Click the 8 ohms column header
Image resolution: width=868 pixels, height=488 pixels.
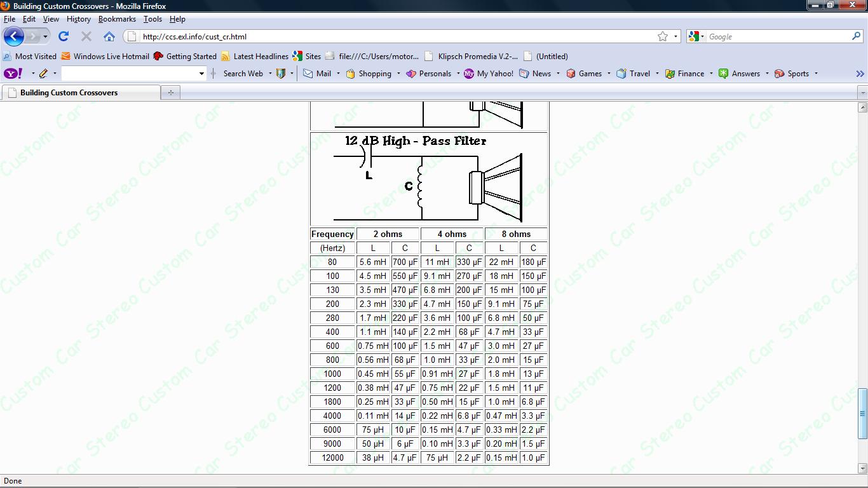pyautogui.click(x=516, y=234)
